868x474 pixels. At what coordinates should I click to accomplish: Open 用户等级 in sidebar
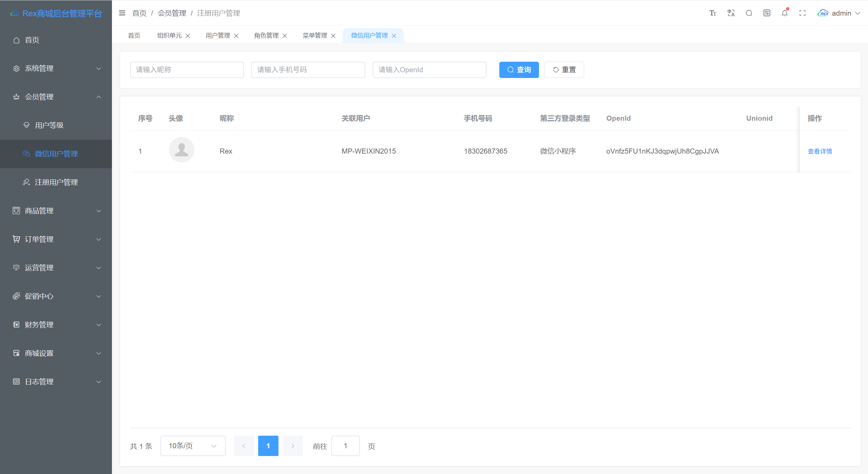point(56,125)
